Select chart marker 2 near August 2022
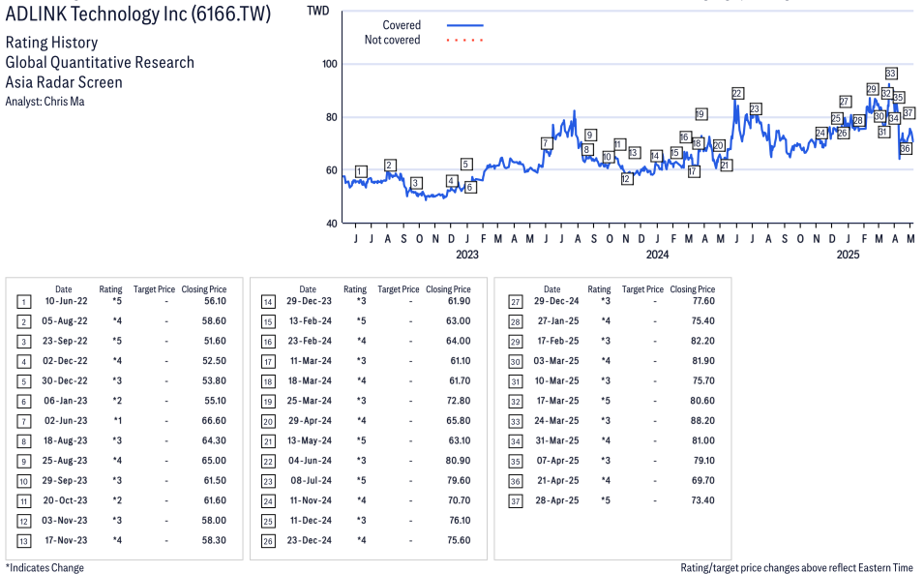The image size is (924, 574). tap(389, 165)
